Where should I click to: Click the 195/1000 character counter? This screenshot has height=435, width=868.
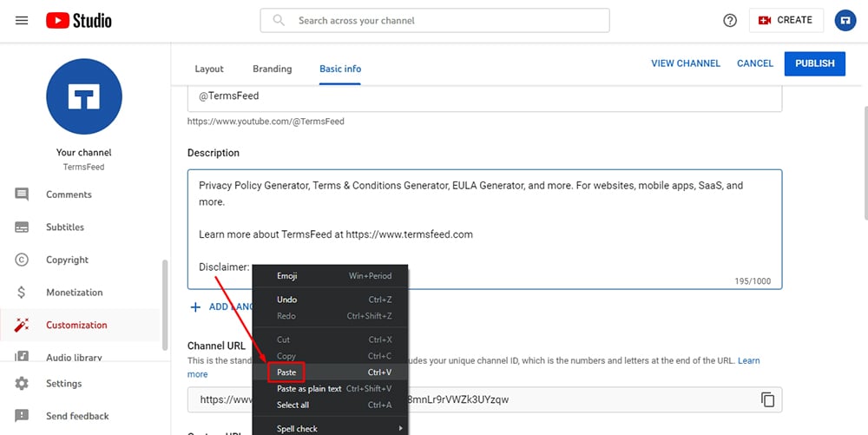pos(753,281)
